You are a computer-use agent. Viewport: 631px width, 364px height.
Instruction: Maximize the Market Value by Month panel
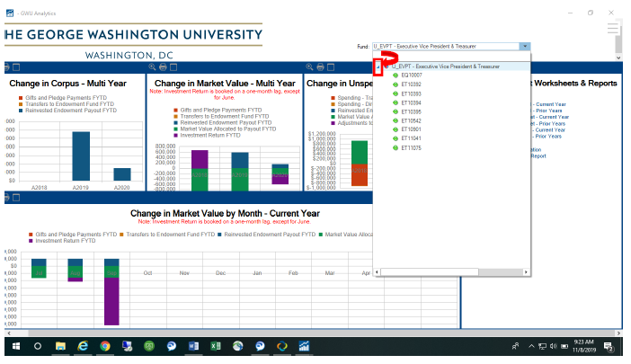(16, 198)
